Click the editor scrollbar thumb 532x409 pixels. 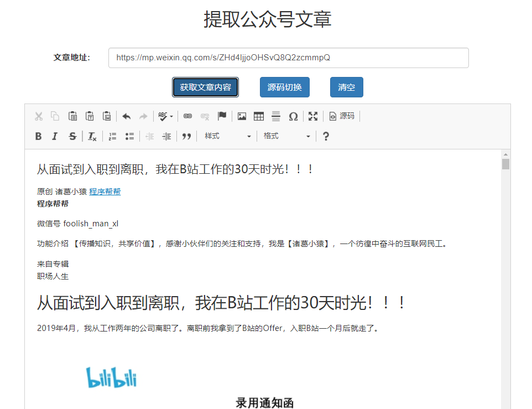pos(505,164)
